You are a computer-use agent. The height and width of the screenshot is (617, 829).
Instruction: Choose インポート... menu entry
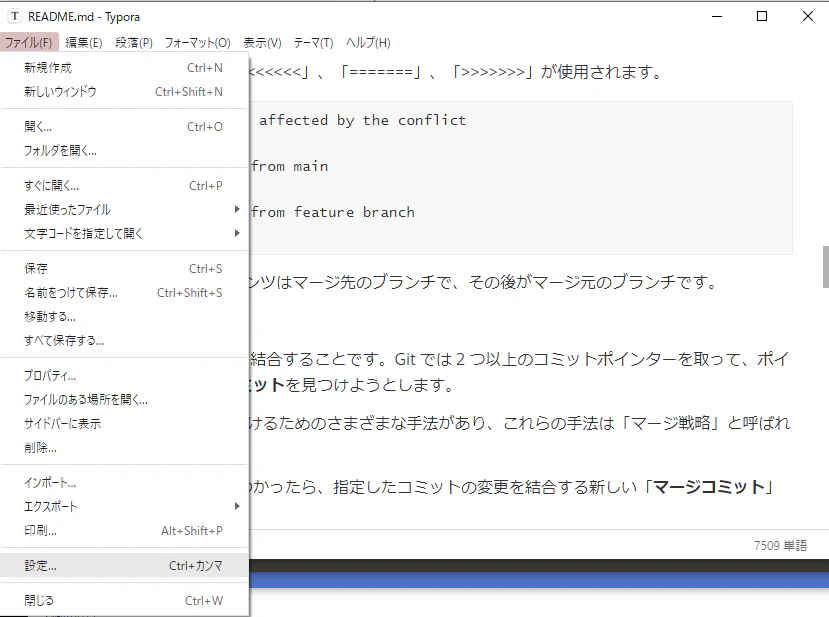[124, 482]
